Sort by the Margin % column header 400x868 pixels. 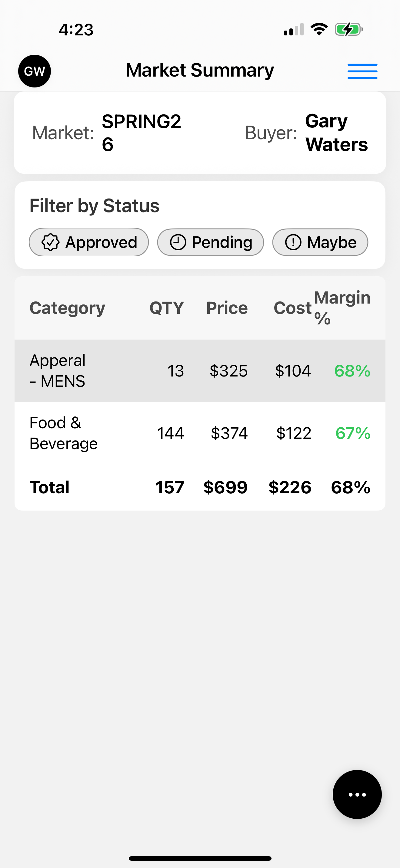(342, 307)
